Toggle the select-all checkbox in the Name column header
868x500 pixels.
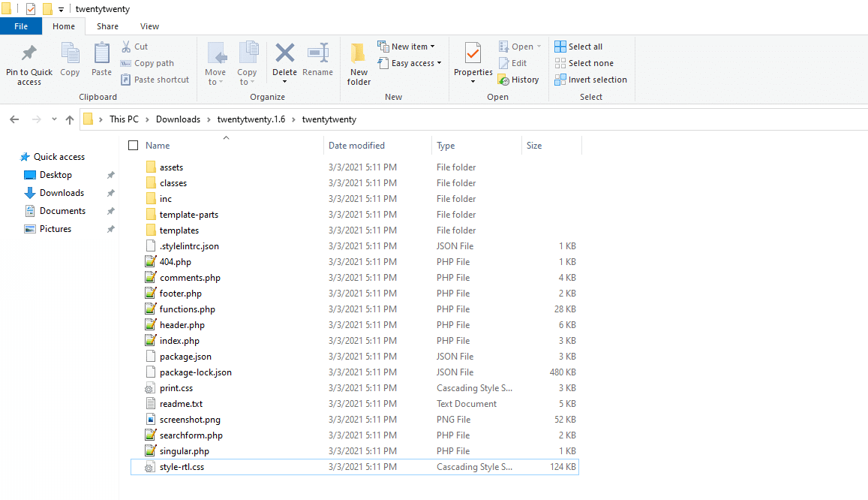(x=133, y=145)
